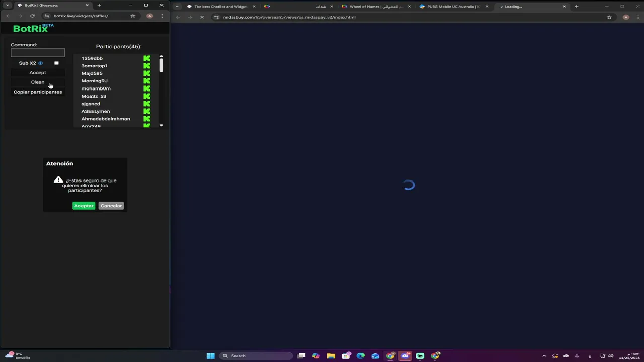Screen dimensions: 644x362
Task: Switch to The best ChatBot and Widgets tab
Action: pos(221,7)
